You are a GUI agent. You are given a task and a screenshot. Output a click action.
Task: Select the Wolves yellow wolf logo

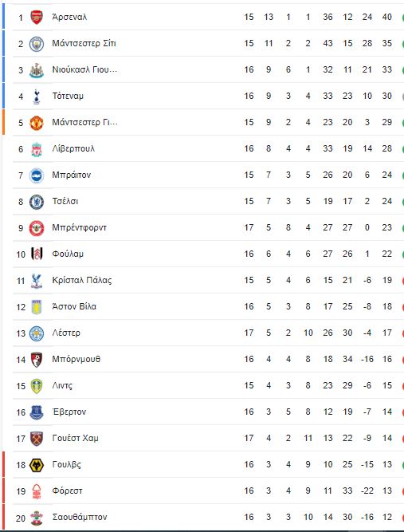tap(37, 465)
